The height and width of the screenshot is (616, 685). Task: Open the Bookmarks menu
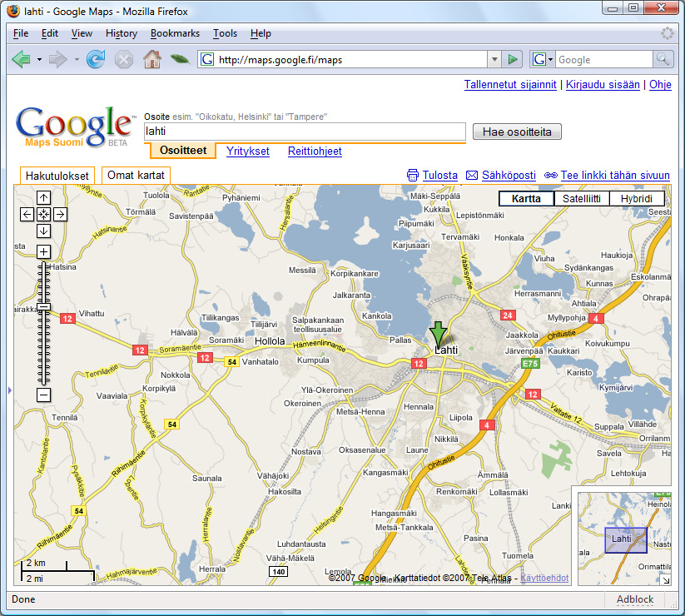tap(175, 33)
